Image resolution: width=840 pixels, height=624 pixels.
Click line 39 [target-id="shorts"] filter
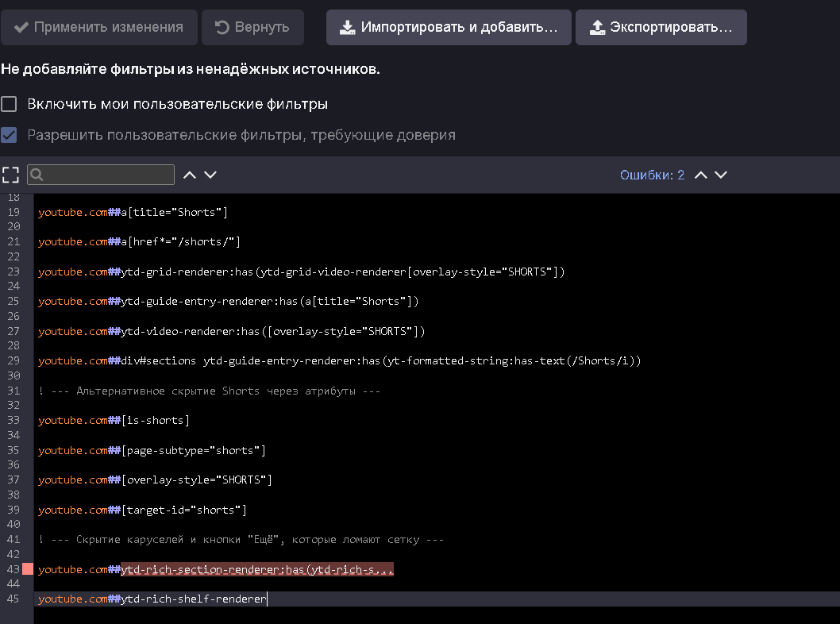pyautogui.click(x=142, y=510)
